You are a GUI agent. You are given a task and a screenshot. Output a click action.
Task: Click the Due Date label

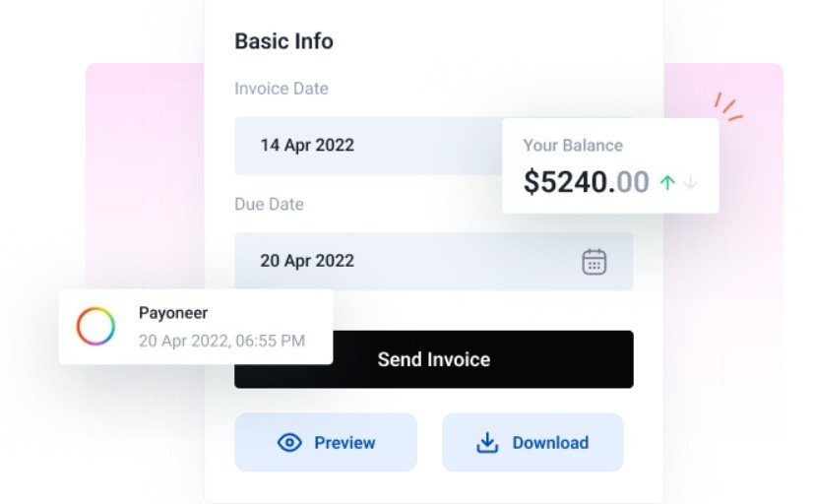pos(269,205)
